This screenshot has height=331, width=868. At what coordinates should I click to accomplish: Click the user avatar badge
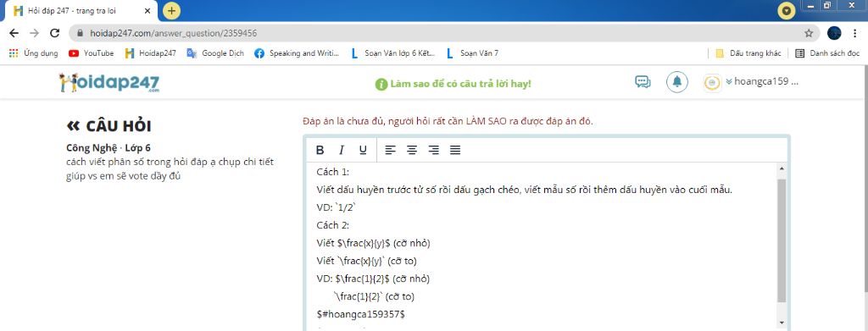tap(712, 82)
